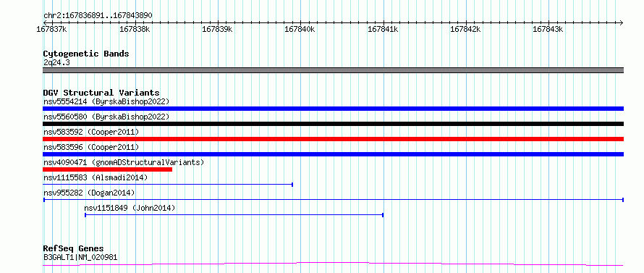Click the 167843k ruler tick label
This screenshot has height=273, width=644.
pyautogui.click(x=548, y=30)
